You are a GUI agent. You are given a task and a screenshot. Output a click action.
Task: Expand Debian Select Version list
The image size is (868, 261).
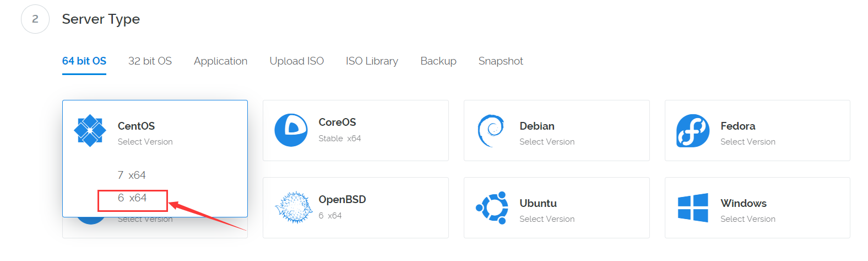pyautogui.click(x=546, y=142)
